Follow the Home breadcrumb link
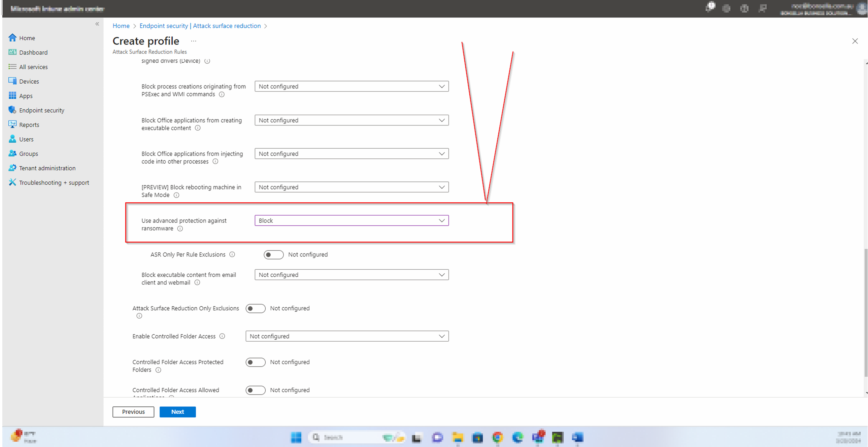 pyautogui.click(x=121, y=26)
